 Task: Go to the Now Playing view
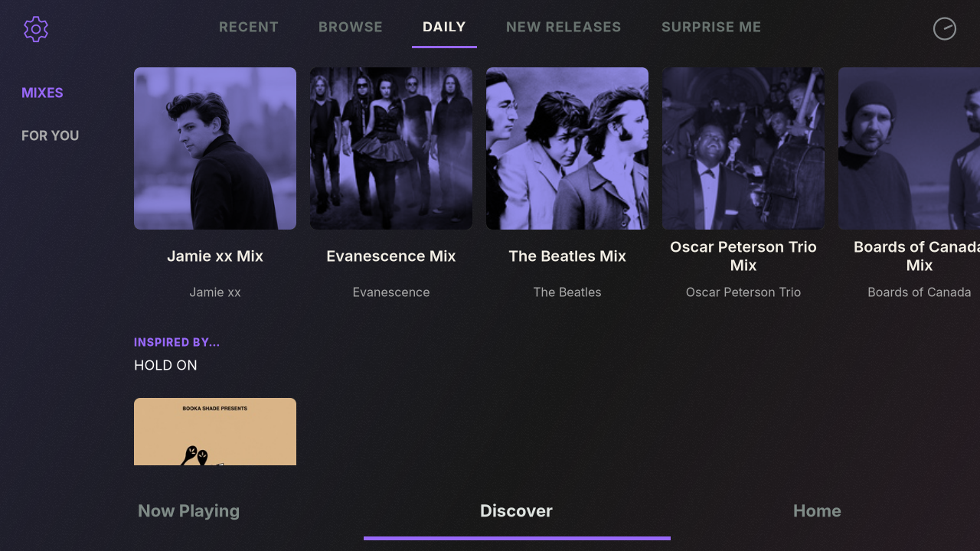[188, 510]
